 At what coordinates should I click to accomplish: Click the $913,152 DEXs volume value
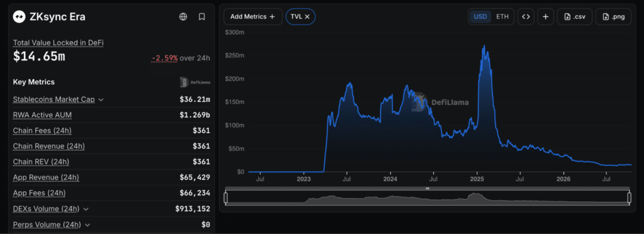192,209
